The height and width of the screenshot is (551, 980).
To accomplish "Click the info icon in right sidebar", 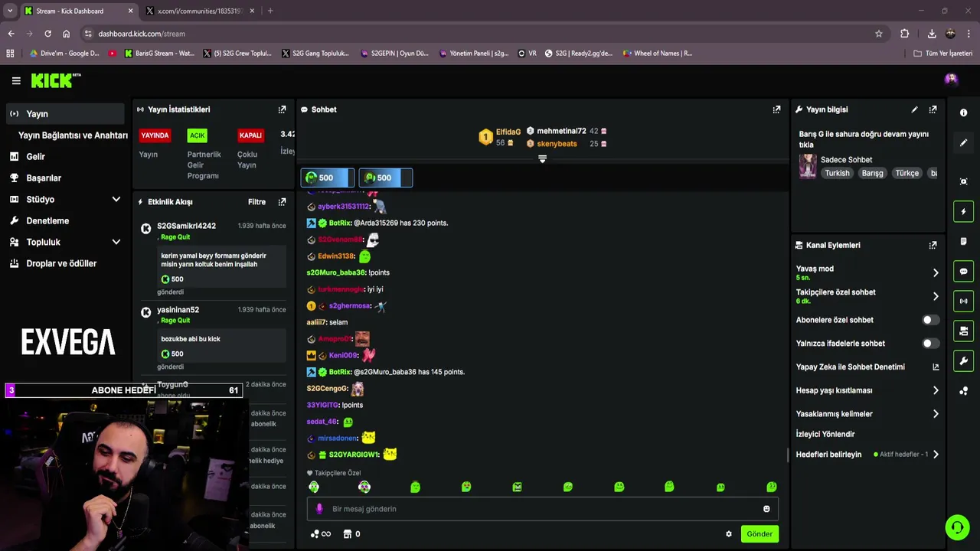I will pyautogui.click(x=963, y=112).
